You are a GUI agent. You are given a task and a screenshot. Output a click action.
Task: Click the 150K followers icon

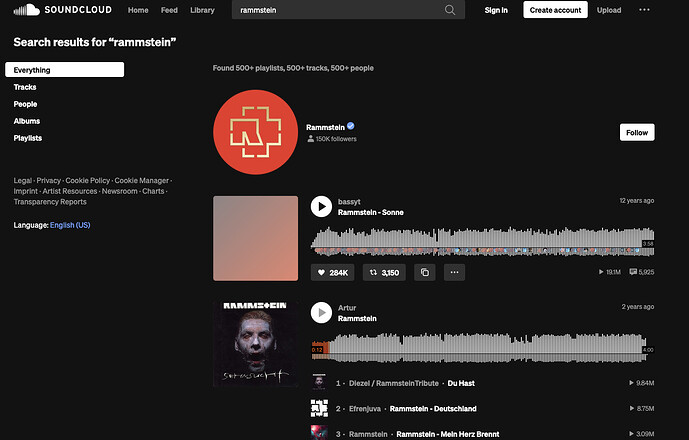point(311,139)
